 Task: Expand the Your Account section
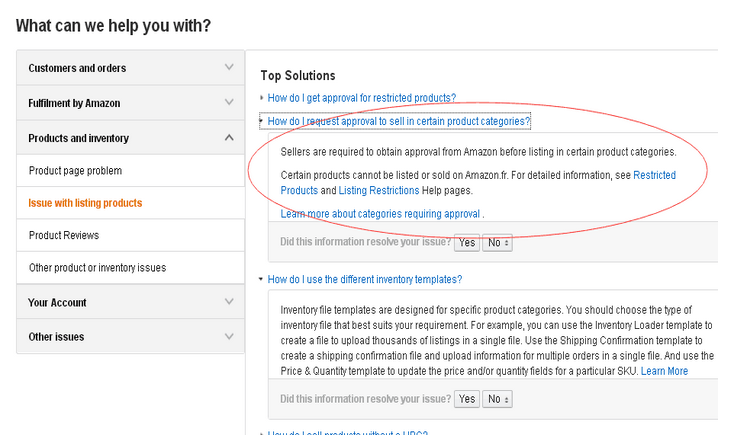(x=130, y=302)
